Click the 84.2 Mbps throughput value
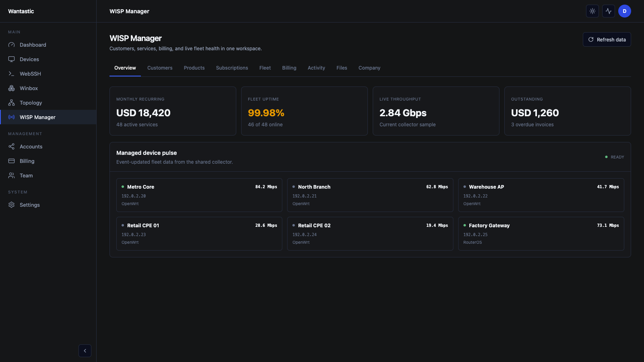This screenshot has width=644, height=362. pyautogui.click(x=266, y=187)
